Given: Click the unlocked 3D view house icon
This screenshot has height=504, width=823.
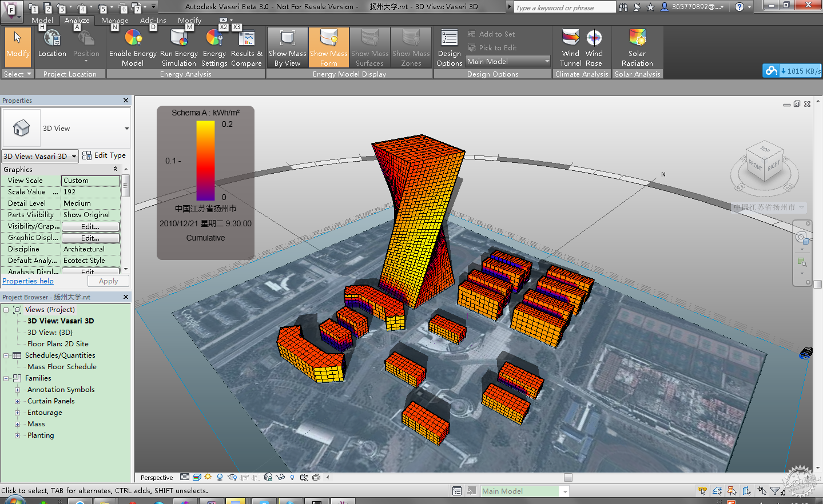Looking at the screenshot, I should pos(268,477).
